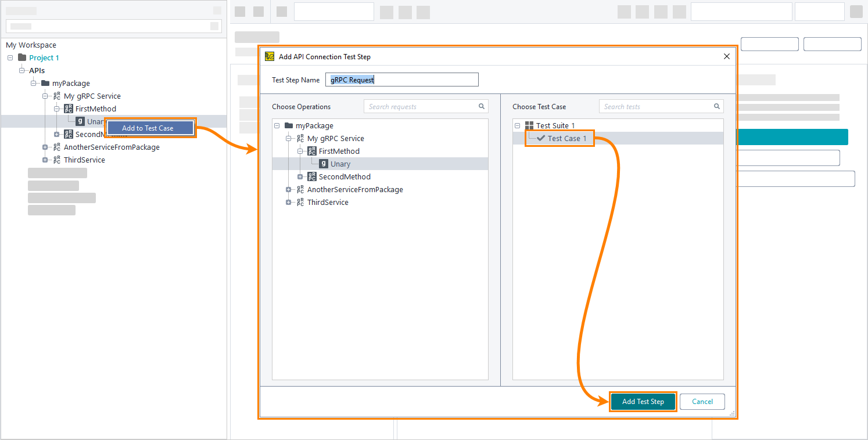Collapse the myPackage node in Choose Operations
Viewport: 868px width, 440px height.
point(277,125)
